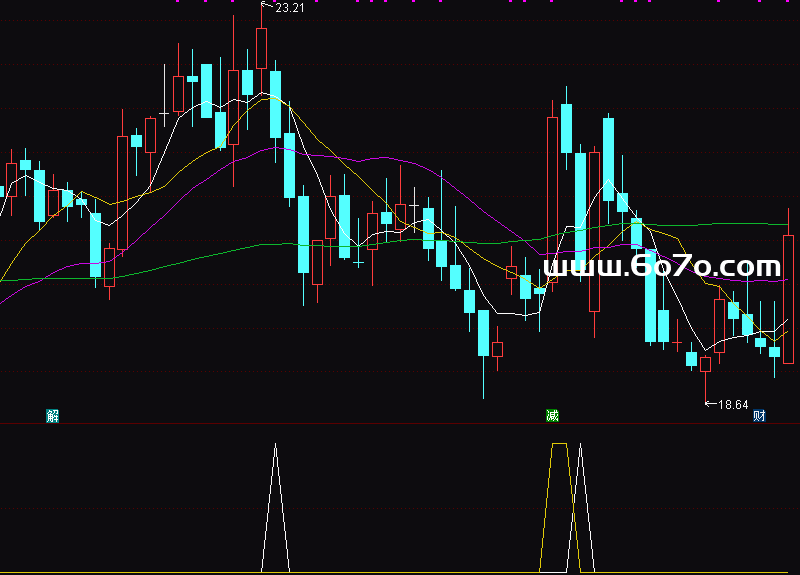Click the red divider line above the indicator panel
Viewport: 800px width, 575px height.
click(400, 423)
